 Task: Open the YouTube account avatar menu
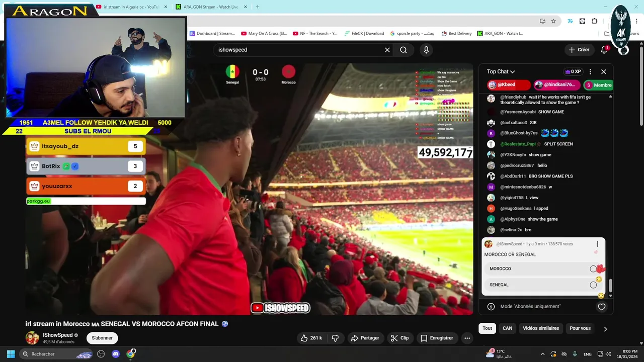click(x=623, y=50)
